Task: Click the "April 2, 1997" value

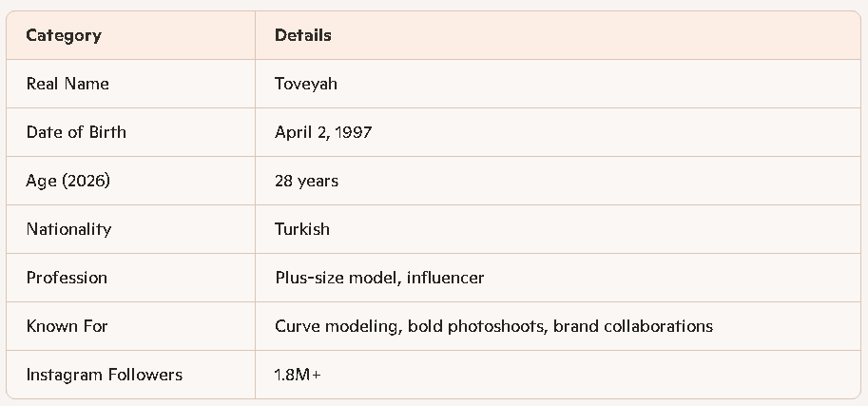Action: (323, 132)
